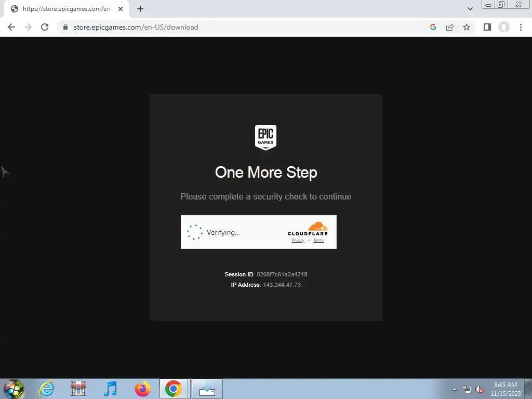Click the security check message text
This screenshot has width=532, height=399.
(x=266, y=196)
